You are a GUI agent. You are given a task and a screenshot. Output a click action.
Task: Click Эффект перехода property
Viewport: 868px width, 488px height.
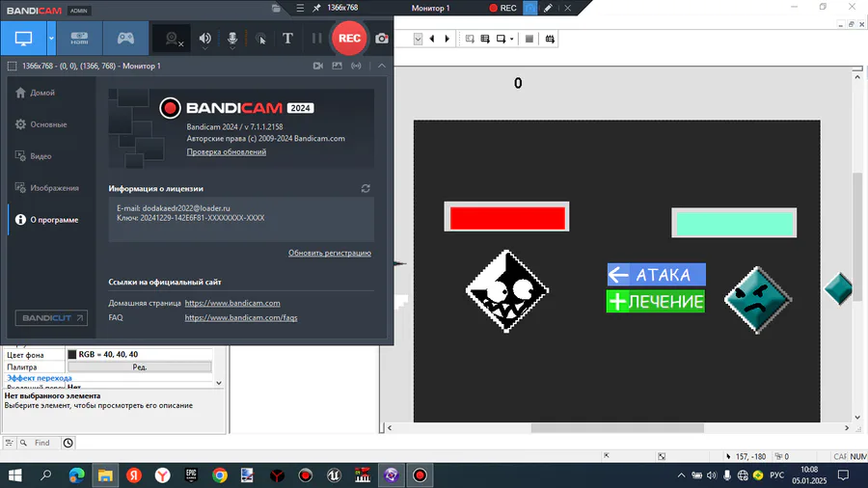coord(40,378)
